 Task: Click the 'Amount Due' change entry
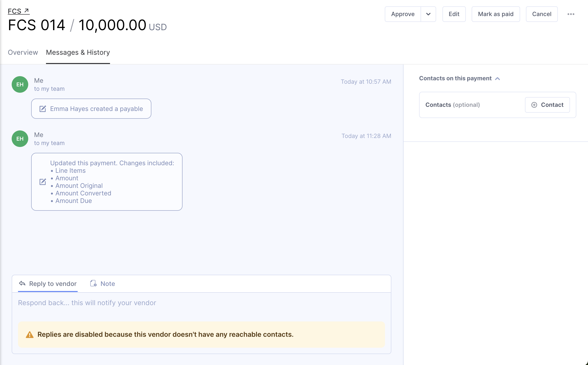pos(73,201)
